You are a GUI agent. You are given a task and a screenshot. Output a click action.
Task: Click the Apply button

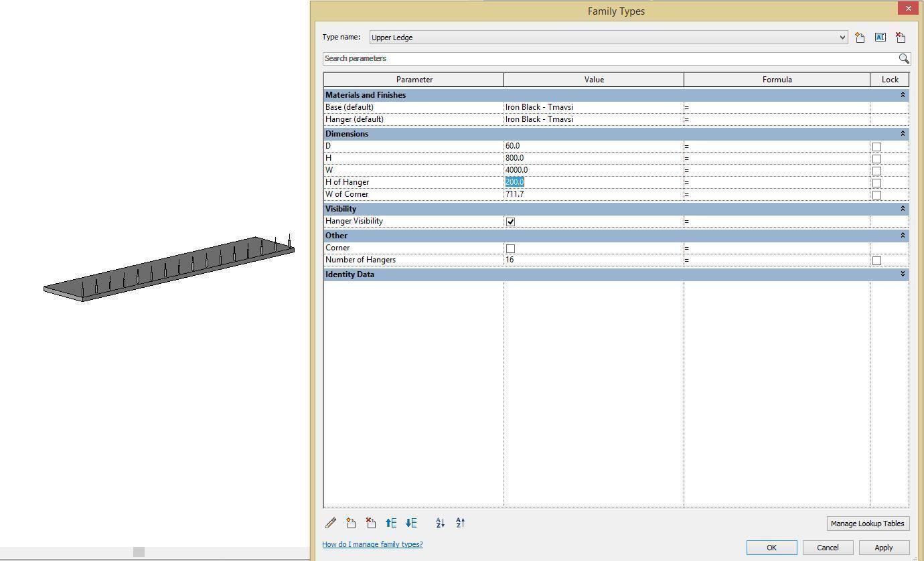pyautogui.click(x=884, y=548)
